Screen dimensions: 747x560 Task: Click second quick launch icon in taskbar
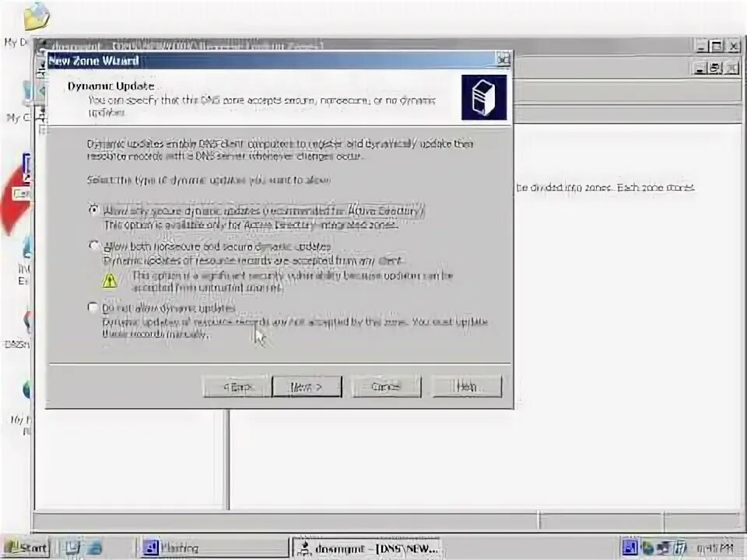coord(94,548)
